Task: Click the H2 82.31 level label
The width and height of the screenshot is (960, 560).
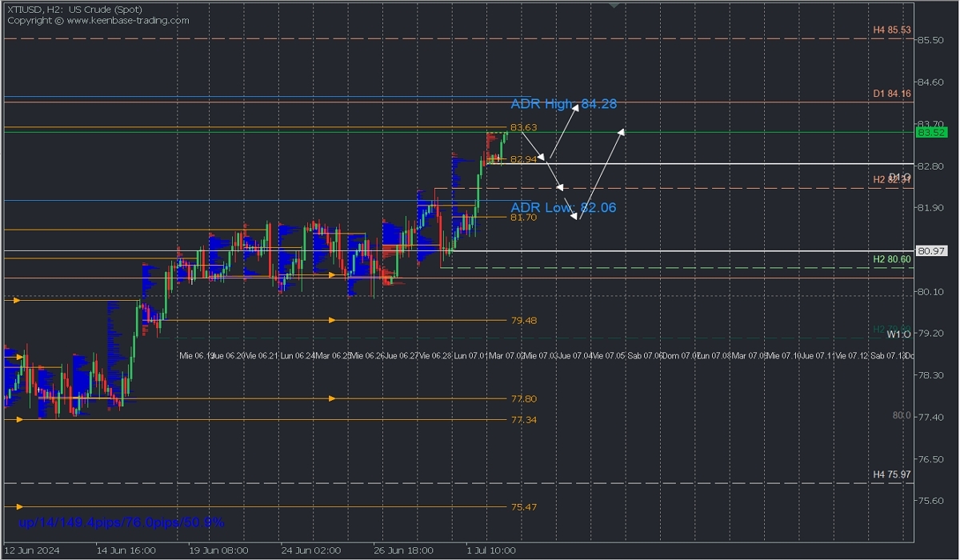Action: click(x=892, y=181)
